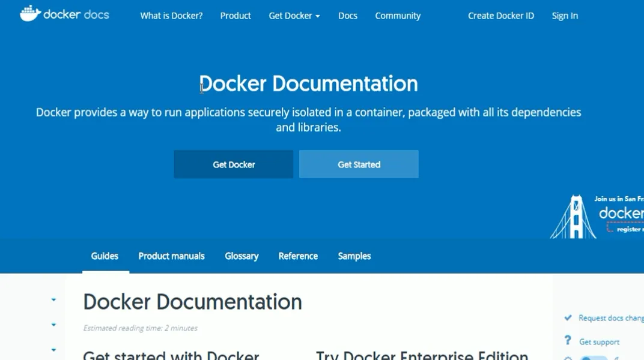
Task: Click the Request docs changes link
Action: click(611, 318)
